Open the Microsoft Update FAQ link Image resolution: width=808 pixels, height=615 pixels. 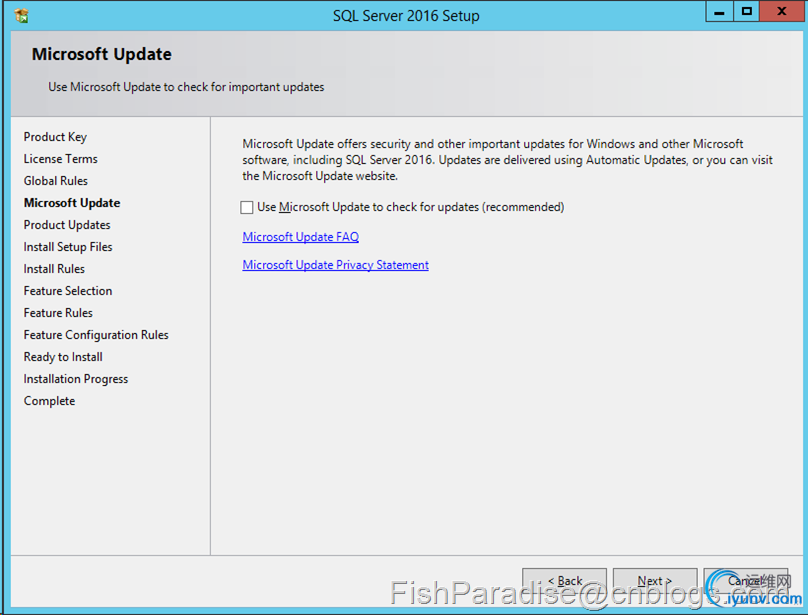[x=300, y=237]
